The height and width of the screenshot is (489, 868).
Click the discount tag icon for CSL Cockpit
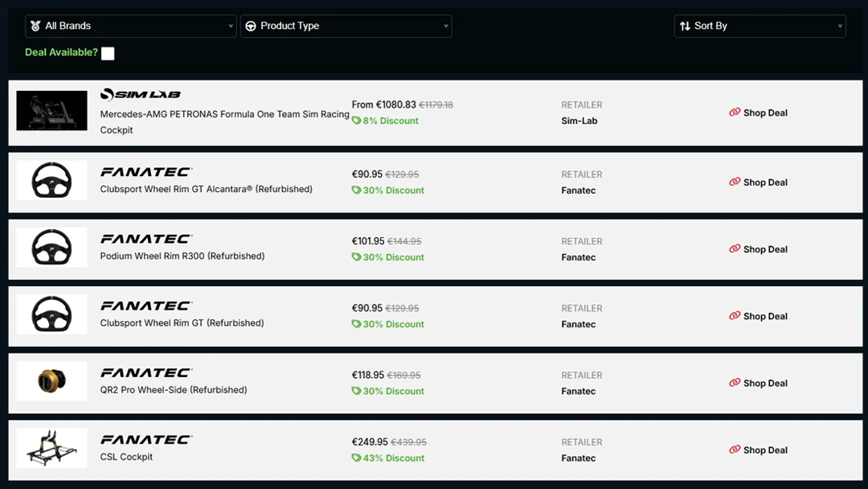click(356, 458)
